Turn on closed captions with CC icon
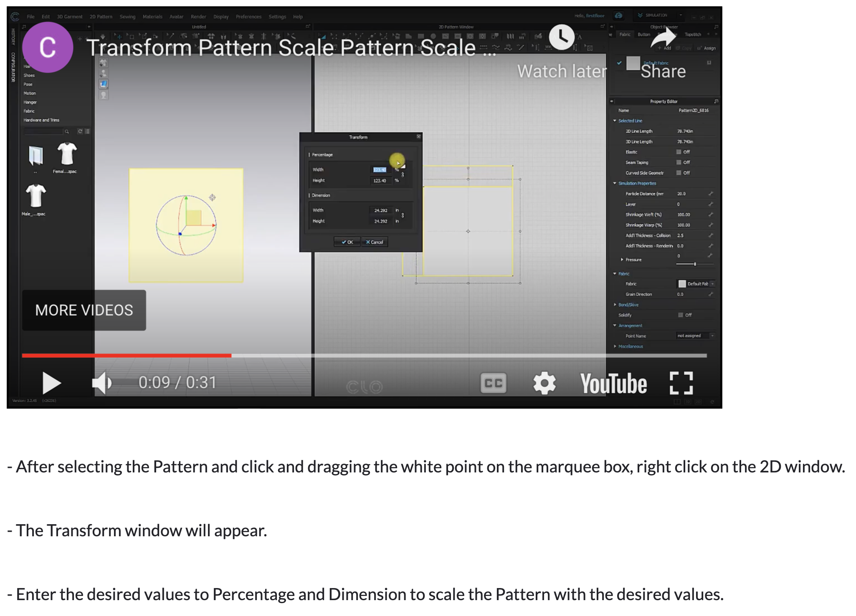This screenshot has width=856, height=616. [494, 383]
